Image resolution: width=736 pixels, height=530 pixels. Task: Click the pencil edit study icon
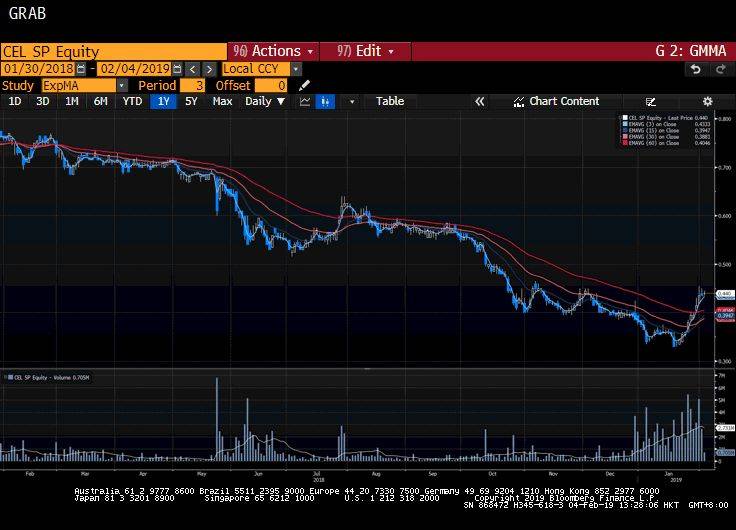pos(304,86)
